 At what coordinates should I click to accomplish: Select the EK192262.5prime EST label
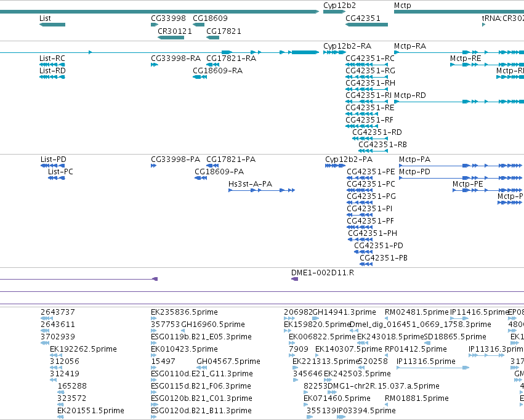click(83, 349)
